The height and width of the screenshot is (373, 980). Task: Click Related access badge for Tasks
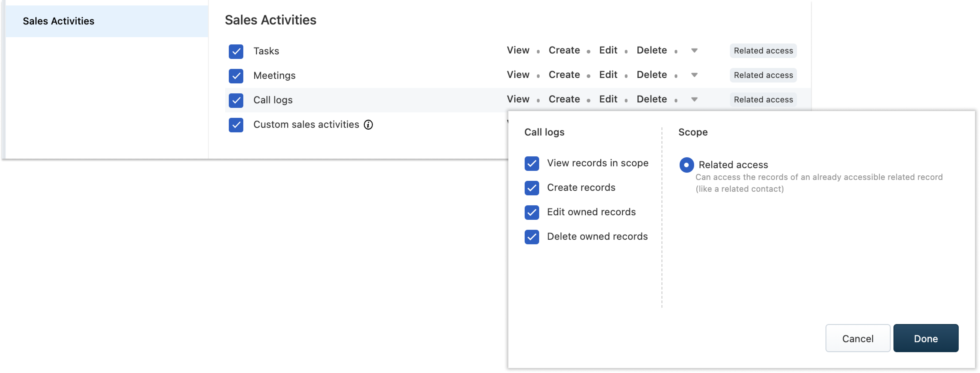click(763, 51)
